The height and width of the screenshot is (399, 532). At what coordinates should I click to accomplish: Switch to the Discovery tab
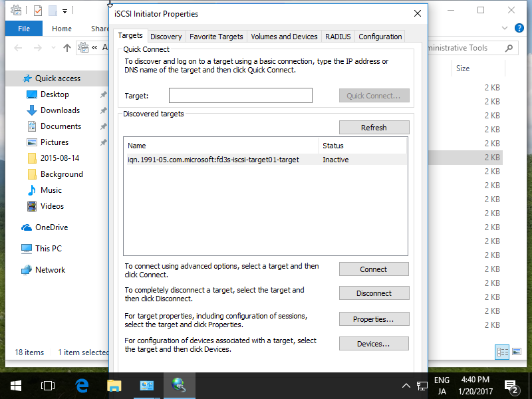[166, 37]
